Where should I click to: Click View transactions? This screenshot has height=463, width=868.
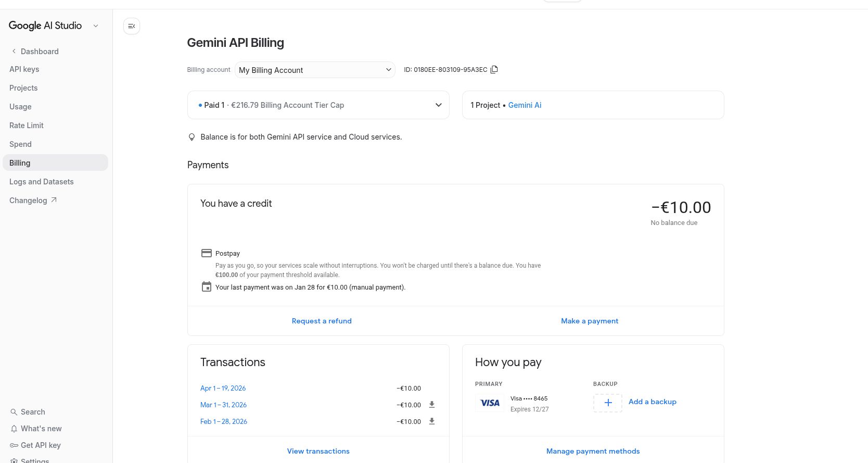tap(318, 451)
